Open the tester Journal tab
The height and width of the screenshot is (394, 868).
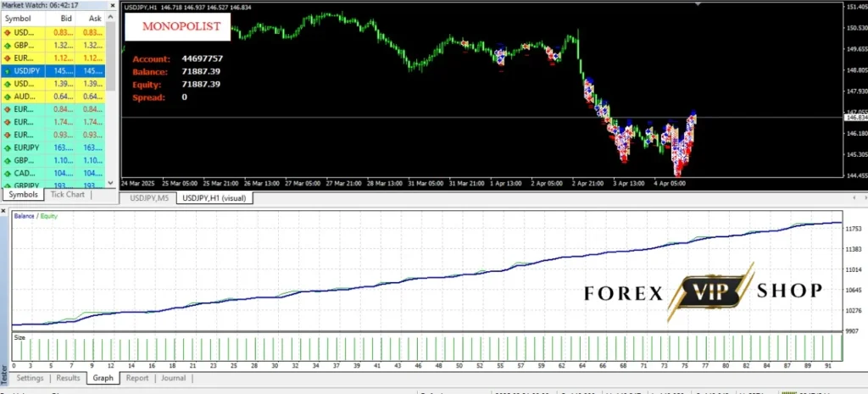pyautogui.click(x=173, y=378)
